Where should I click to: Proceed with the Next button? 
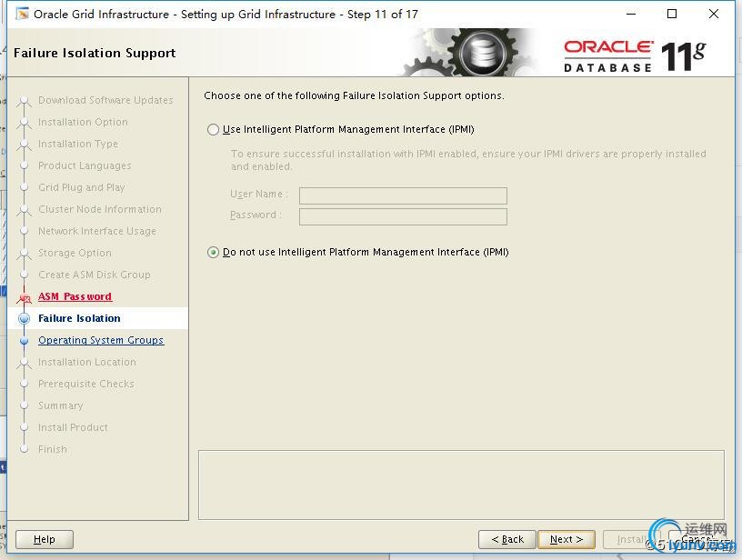(x=567, y=539)
